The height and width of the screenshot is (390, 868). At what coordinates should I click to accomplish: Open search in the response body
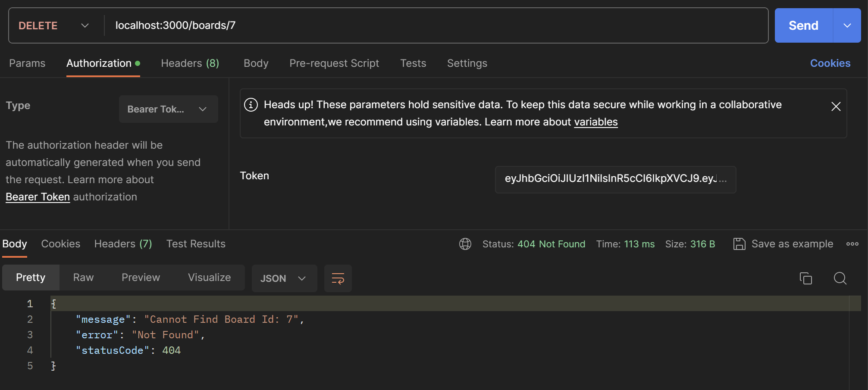tap(840, 278)
